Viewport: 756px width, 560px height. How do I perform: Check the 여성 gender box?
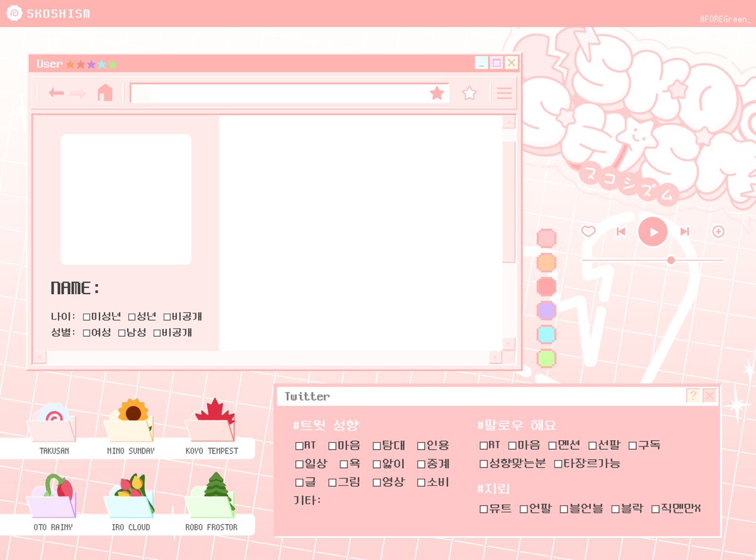pos(87,333)
